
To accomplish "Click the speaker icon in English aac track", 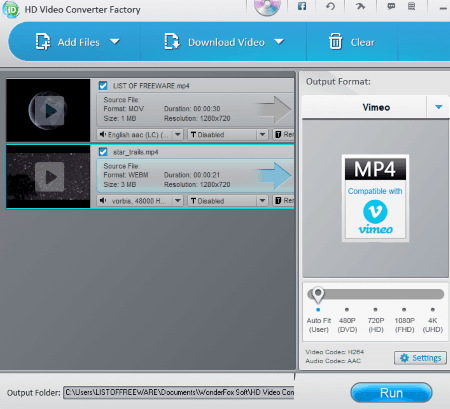I will pos(103,135).
